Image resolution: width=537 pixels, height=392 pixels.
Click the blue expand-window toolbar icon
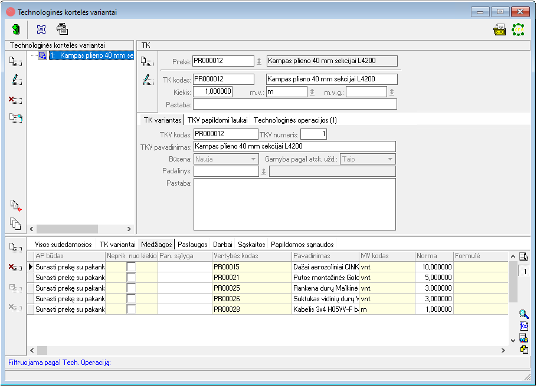pos(41,29)
